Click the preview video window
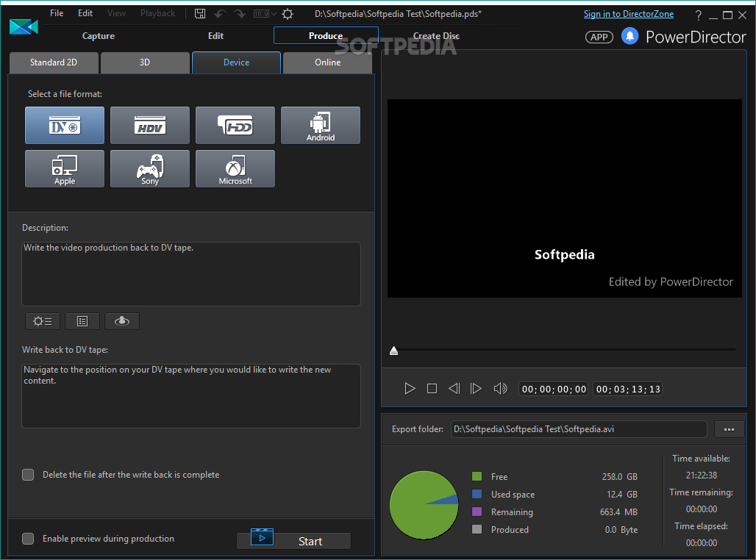Image resolution: width=756 pixels, height=560 pixels. point(565,198)
